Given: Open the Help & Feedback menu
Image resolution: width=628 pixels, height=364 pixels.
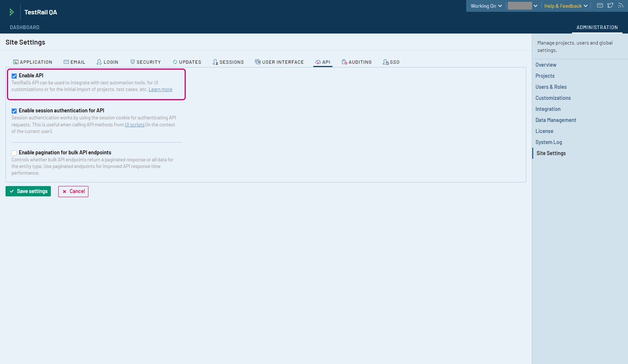Looking at the screenshot, I should [x=565, y=6].
